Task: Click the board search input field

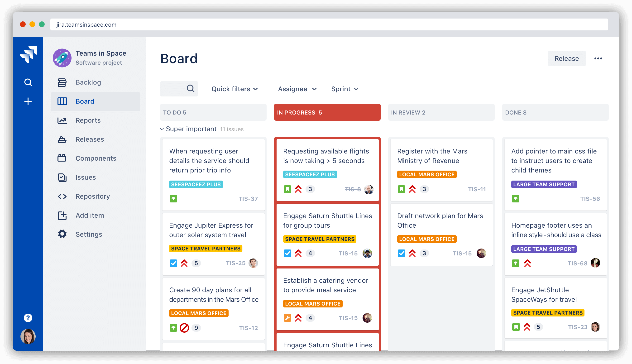Action: (x=179, y=89)
